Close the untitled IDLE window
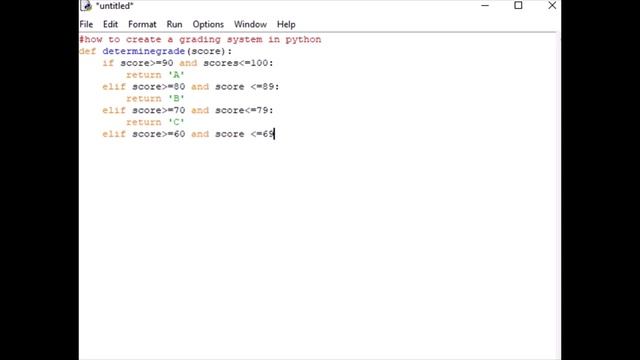 tap(552, 5)
